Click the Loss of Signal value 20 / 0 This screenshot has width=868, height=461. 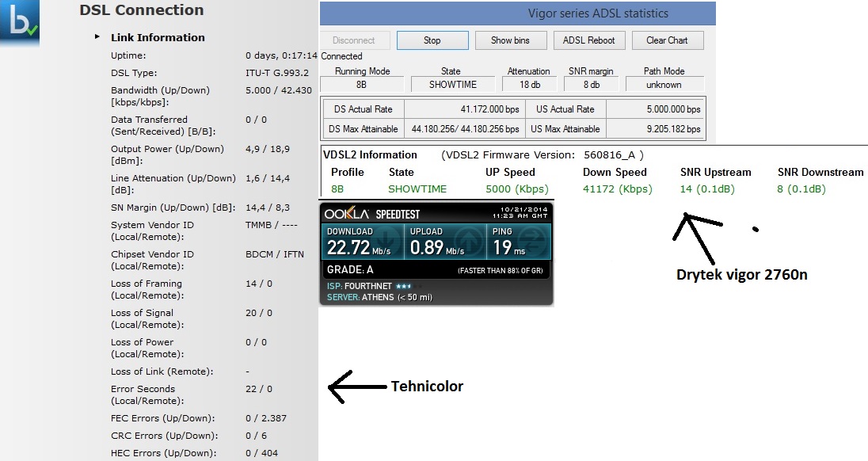pos(258,313)
